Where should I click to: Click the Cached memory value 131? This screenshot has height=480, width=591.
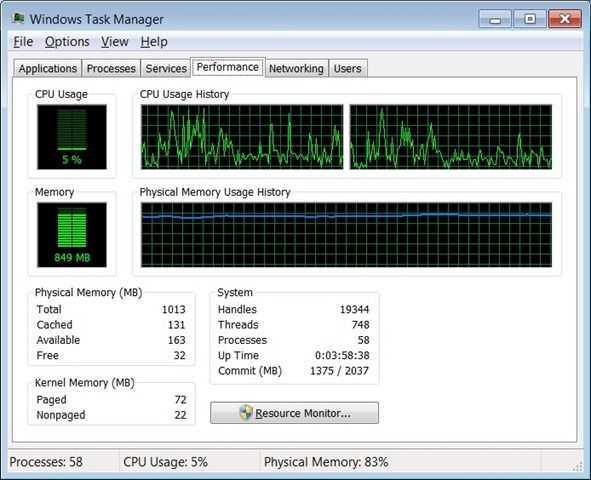[176, 325]
